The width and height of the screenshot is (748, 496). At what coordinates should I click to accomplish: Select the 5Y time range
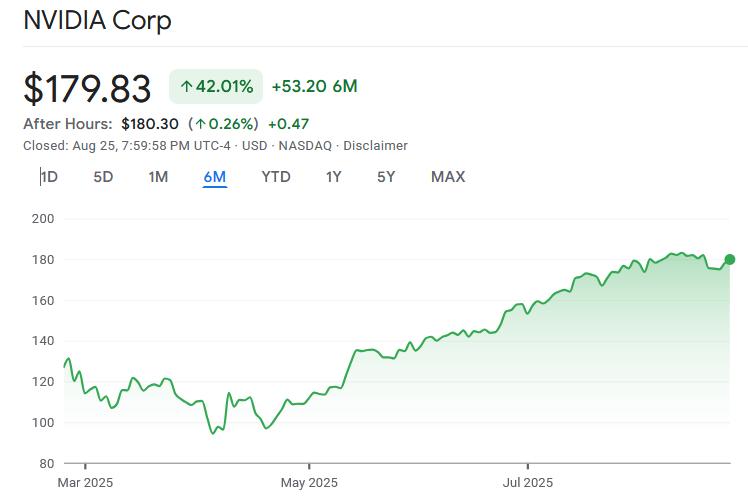click(x=386, y=177)
